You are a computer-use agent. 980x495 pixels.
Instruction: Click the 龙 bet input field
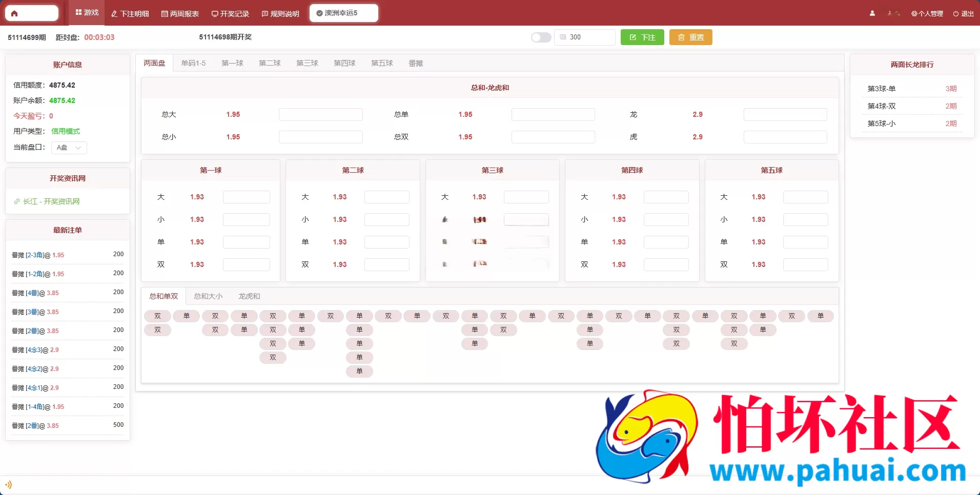[x=785, y=114]
